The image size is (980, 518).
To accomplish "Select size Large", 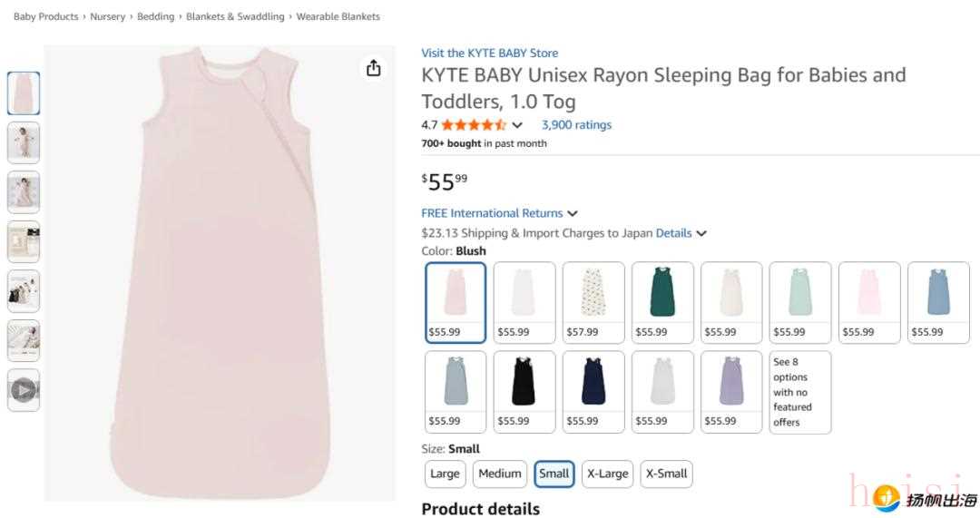I will tap(445, 474).
